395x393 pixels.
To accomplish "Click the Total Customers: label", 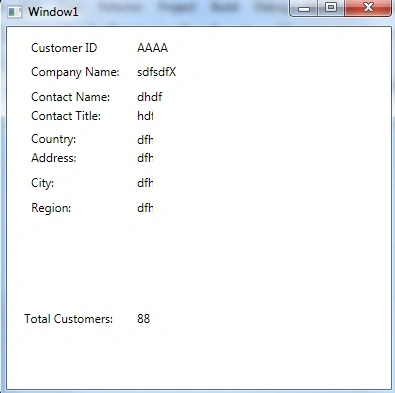I will (x=69, y=319).
